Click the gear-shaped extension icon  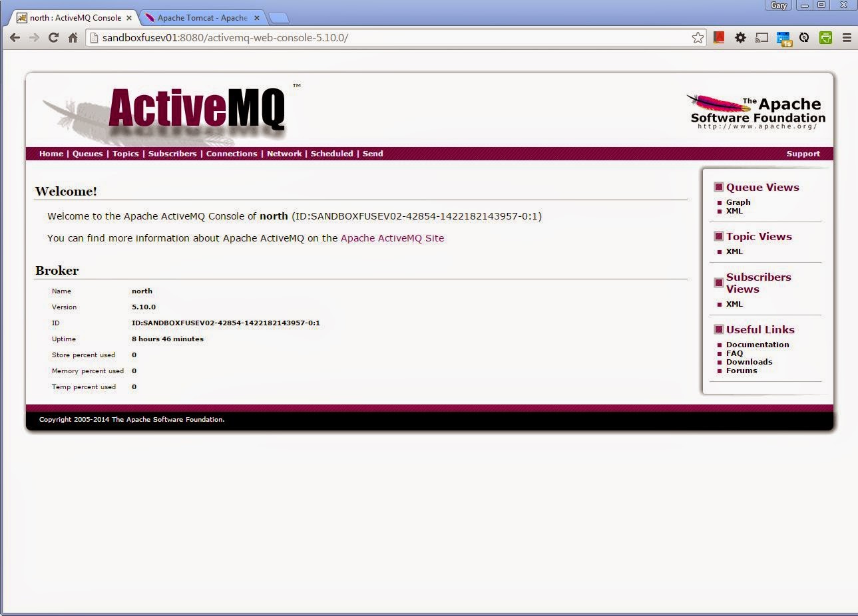(740, 38)
